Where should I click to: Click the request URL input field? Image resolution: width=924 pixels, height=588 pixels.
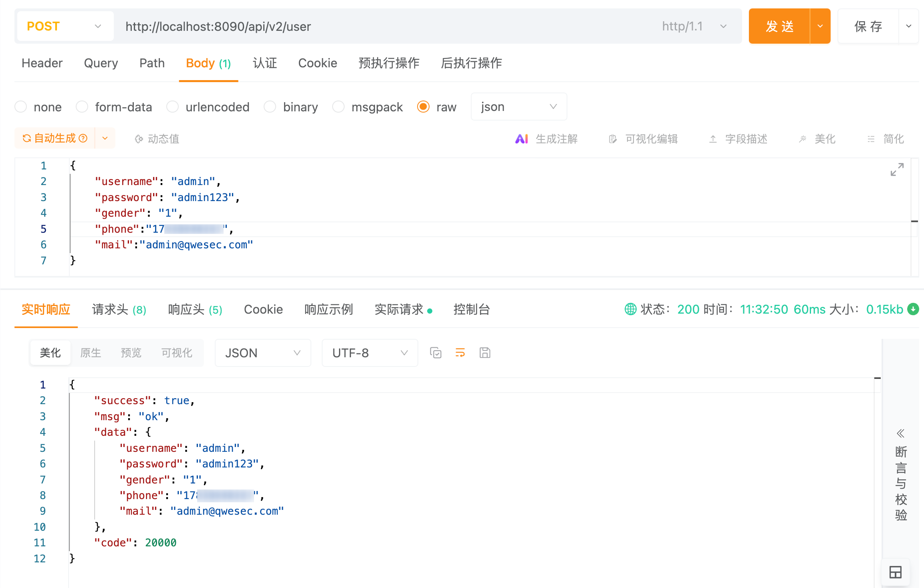(385, 26)
